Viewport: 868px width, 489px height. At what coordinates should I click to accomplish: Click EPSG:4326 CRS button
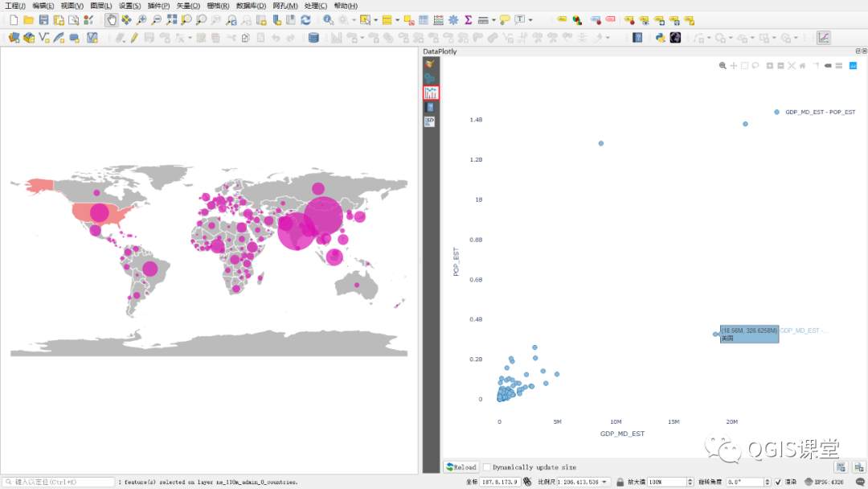click(825, 482)
